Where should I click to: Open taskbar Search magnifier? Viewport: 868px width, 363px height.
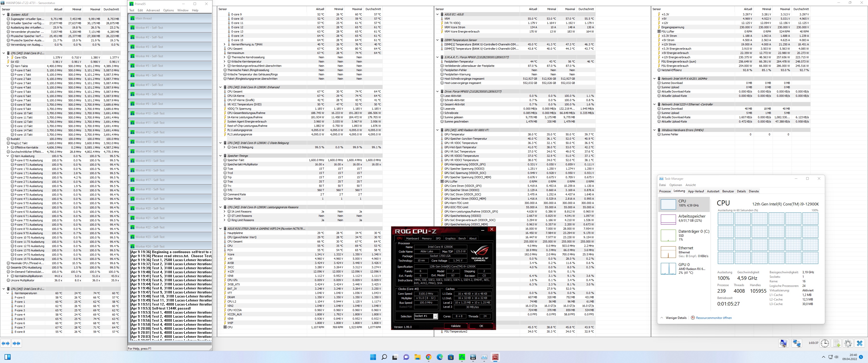click(x=384, y=357)
